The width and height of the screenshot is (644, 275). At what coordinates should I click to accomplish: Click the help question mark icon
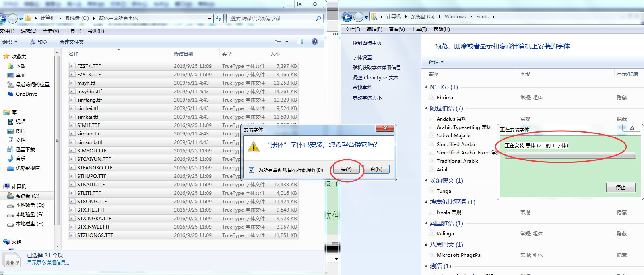315,42
